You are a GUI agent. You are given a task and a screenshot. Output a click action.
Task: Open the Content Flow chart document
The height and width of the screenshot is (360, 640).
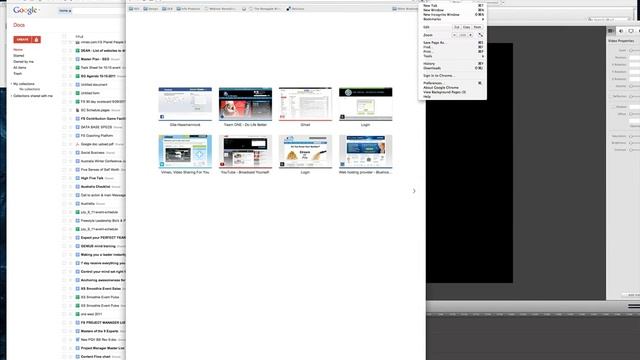pos(96,357)
